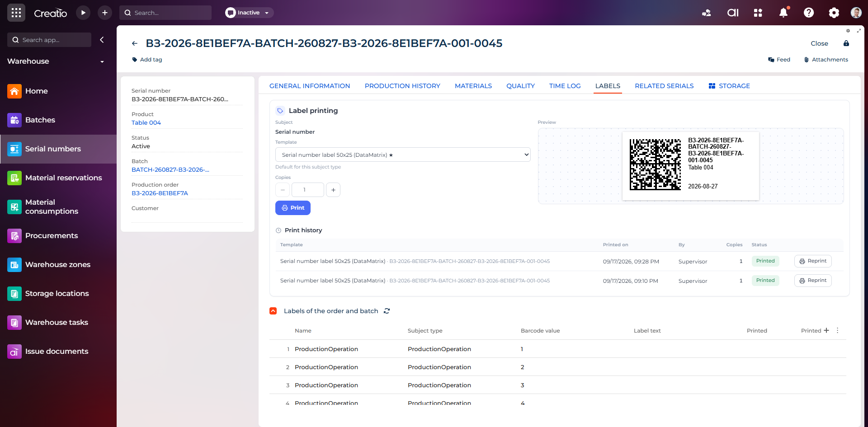The image size is (868, 427).
Task: Increase copies with the plus button
Action: coord(333,190)
